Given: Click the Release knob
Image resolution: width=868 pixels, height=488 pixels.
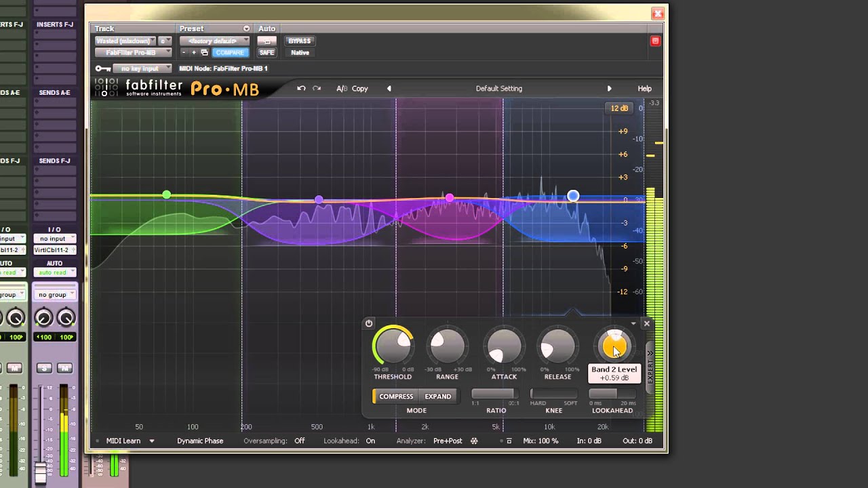Looking at the screenshot, I should click(x=557, y=347).
